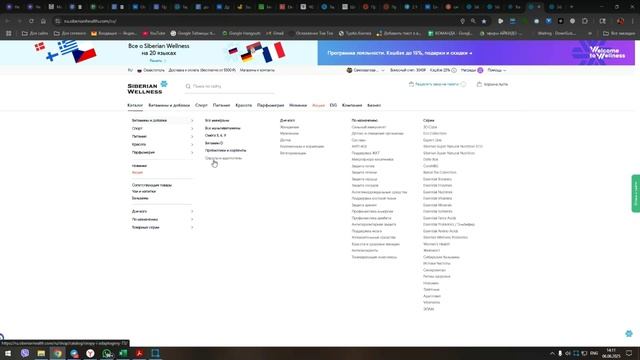Click the location pin icon in address bar
Screen dimensions: 640x360
pos(462,21)
